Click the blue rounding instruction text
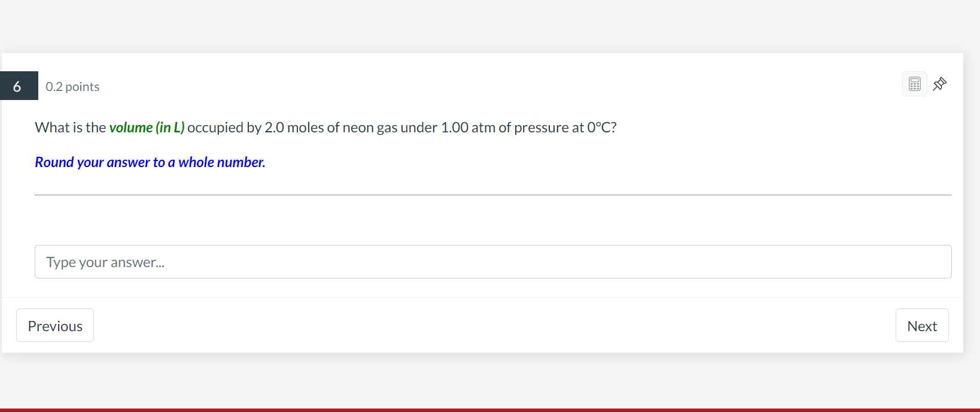Viewport: 980px width, 412px height. (150, 162)
